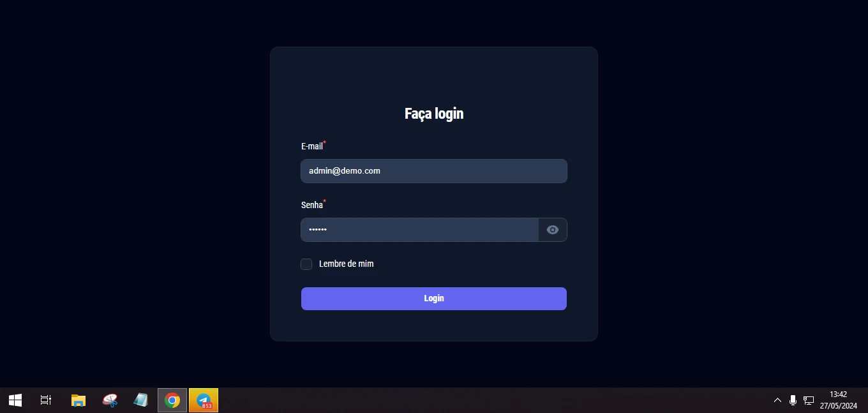Open the Windows Start menu

15,400
